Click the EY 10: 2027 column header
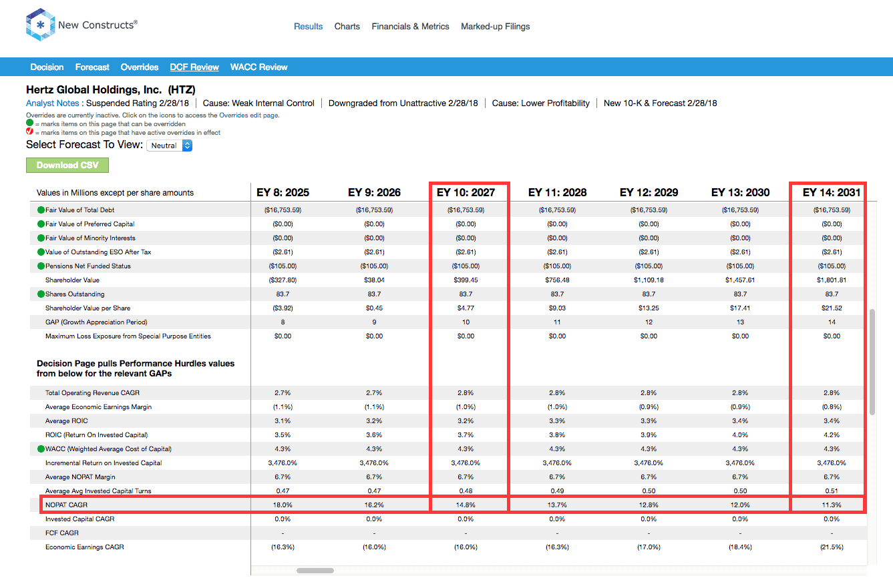 [x=466, y=192]
